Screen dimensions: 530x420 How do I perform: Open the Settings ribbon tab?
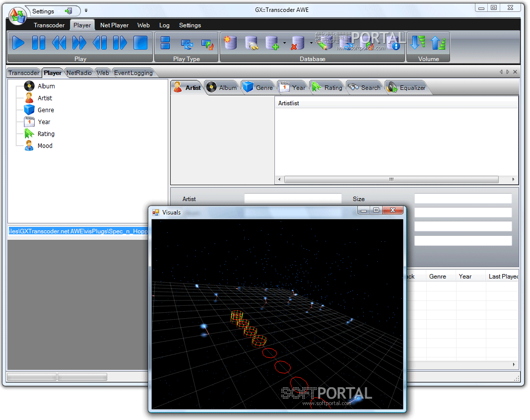[x=190, y=25]
